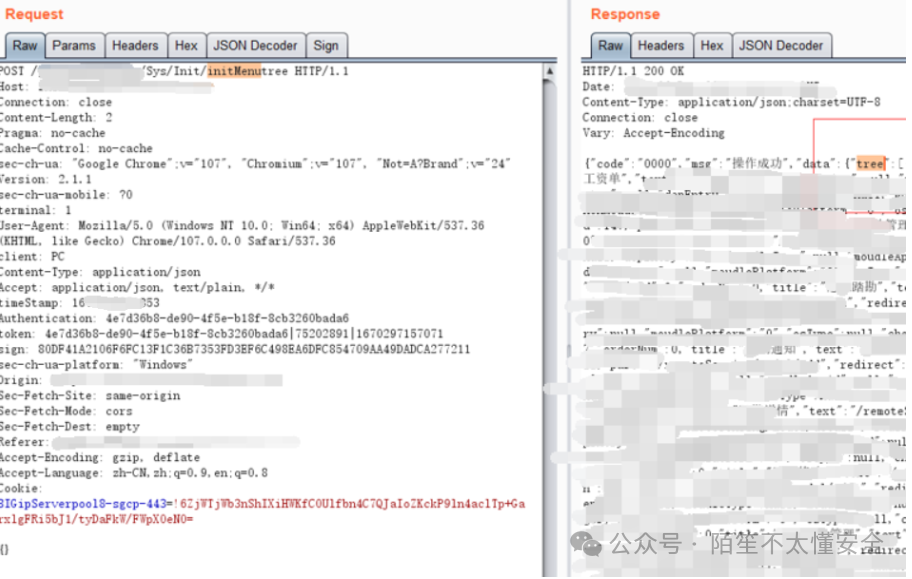Click the sign header hash value
912x579 pixels.
coord(254,349)
